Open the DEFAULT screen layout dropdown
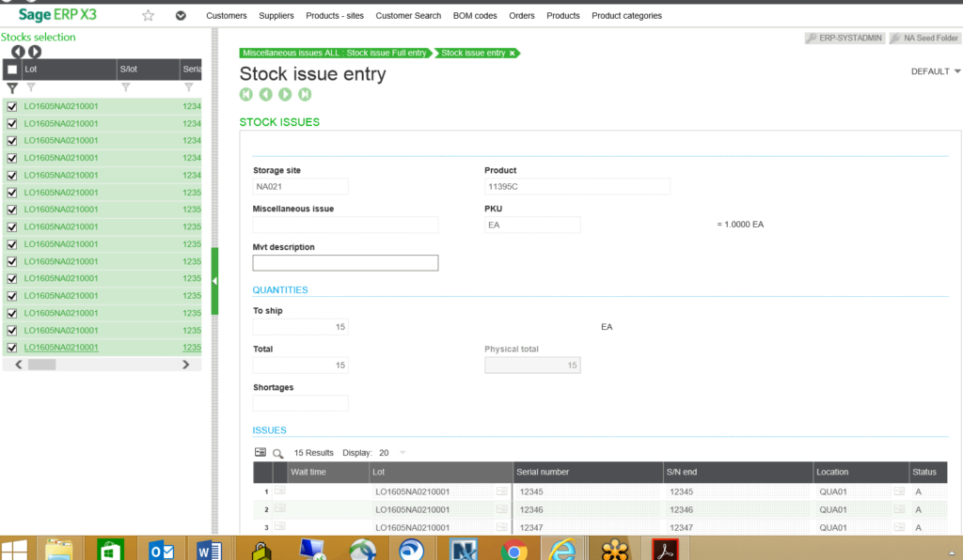 tap(934, 70)
